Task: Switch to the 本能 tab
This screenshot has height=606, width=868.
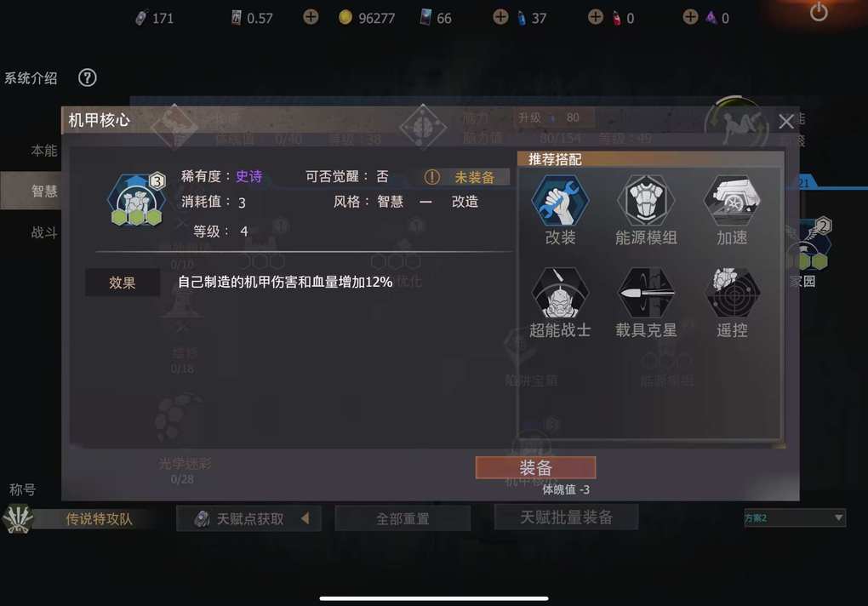Action: 43,151
